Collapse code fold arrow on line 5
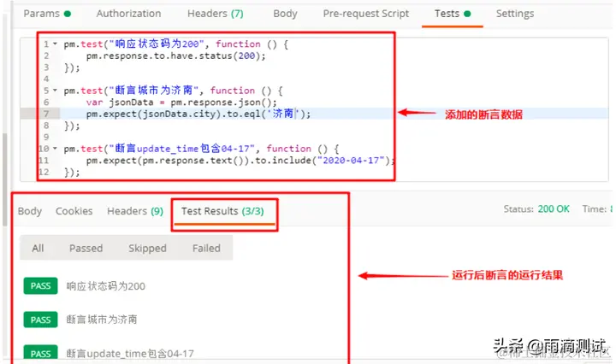The image size is (616, 364). click(x=55, y=91)
